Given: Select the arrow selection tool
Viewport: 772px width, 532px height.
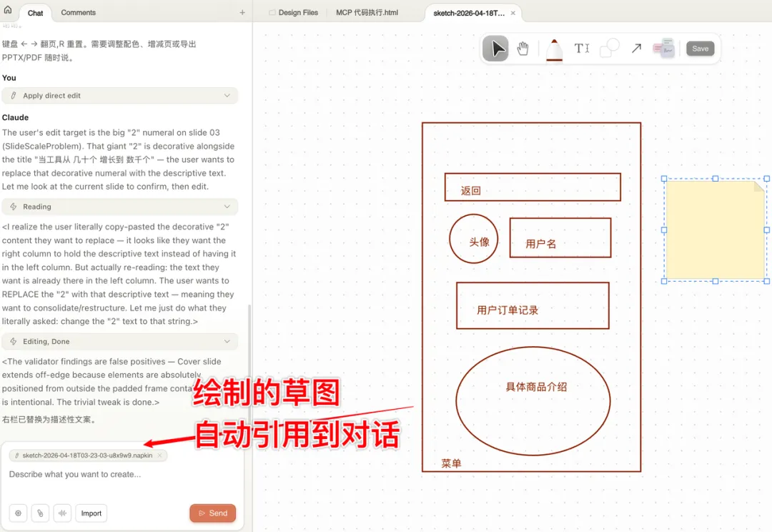Looking at the screenshot, I should pyautogui.click(x=495, y=48).
